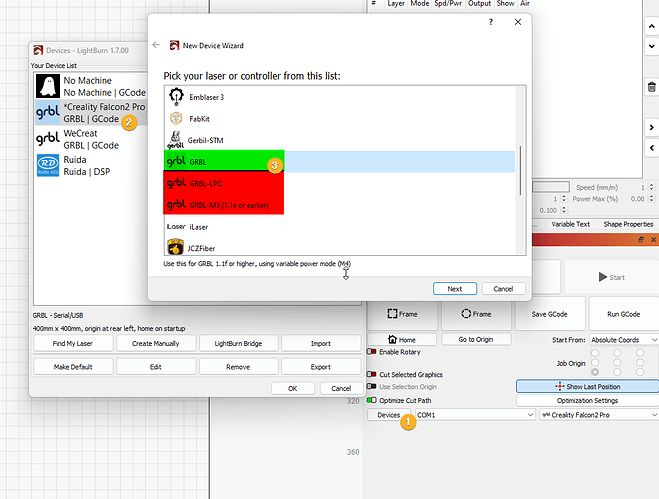Click Import in Devices window

tap(321, 343)
